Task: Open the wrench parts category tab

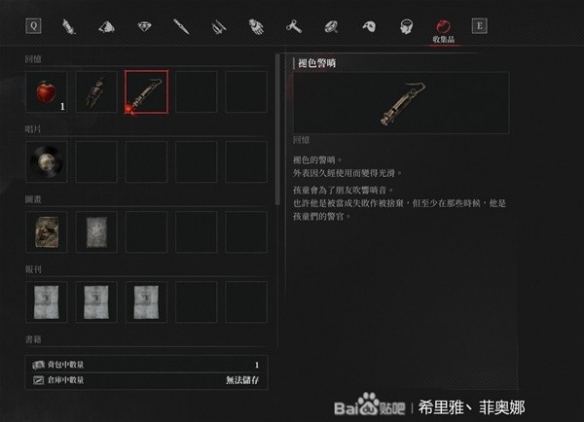Action: (294, 27)
